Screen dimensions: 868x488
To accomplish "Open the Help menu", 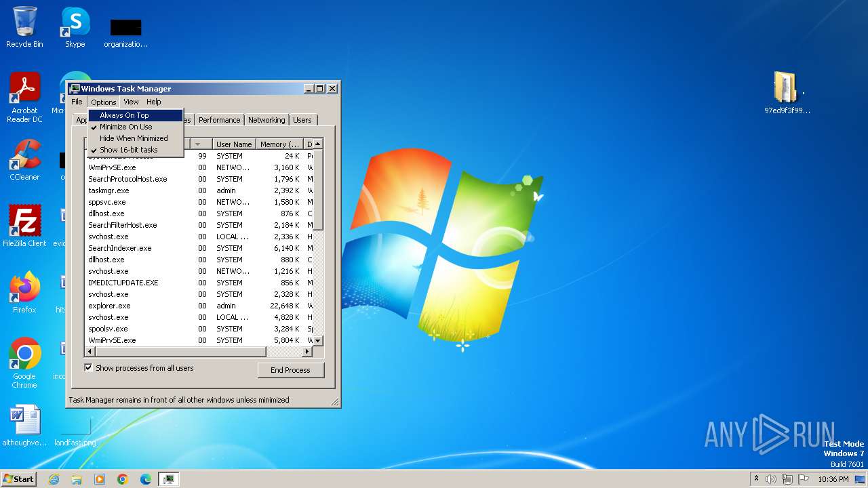I will coord(154,102).
